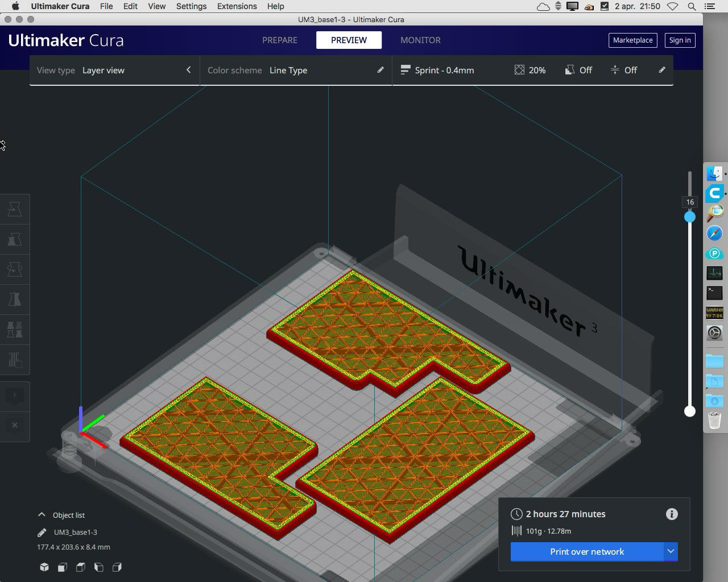Select the Move tool in left toolbar
The width and height of the screenshot is (728, 582).
click(x=15, y=209)
